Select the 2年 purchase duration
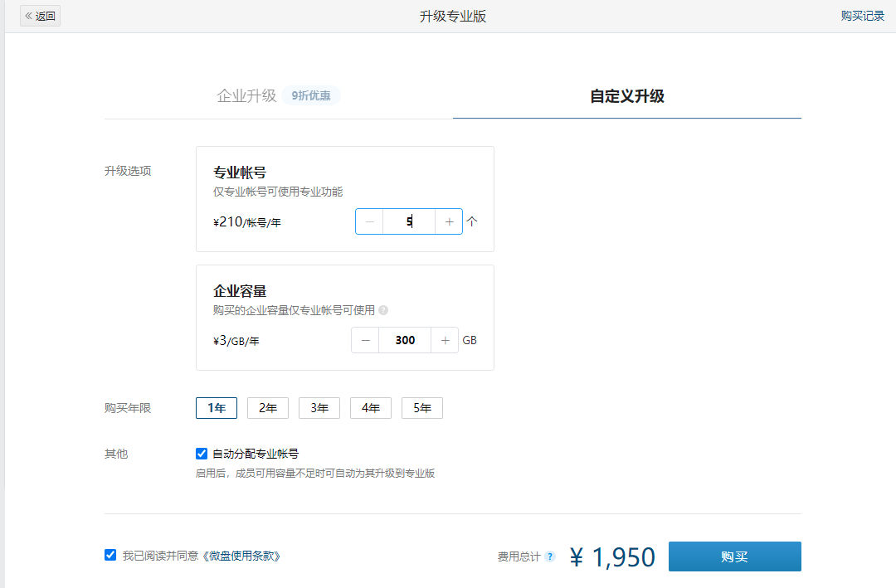This screenshot has height=588, width=896. pos(267,407)
